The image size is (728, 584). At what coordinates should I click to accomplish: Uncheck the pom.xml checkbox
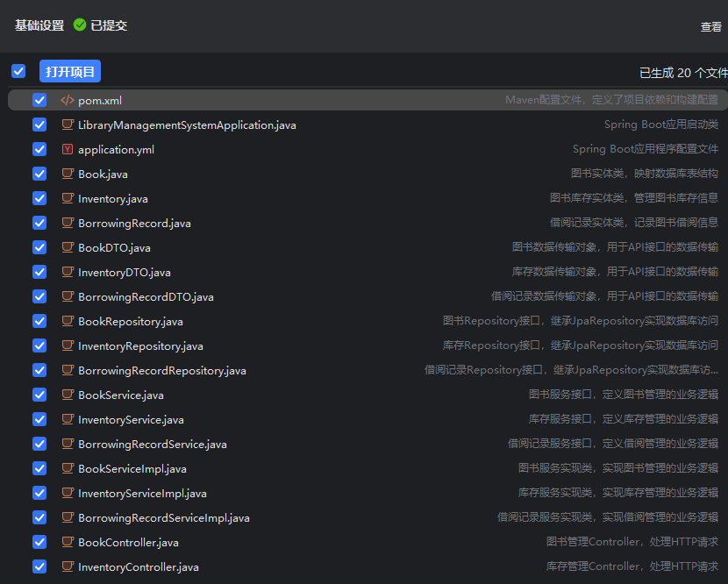tap(39, 100)
